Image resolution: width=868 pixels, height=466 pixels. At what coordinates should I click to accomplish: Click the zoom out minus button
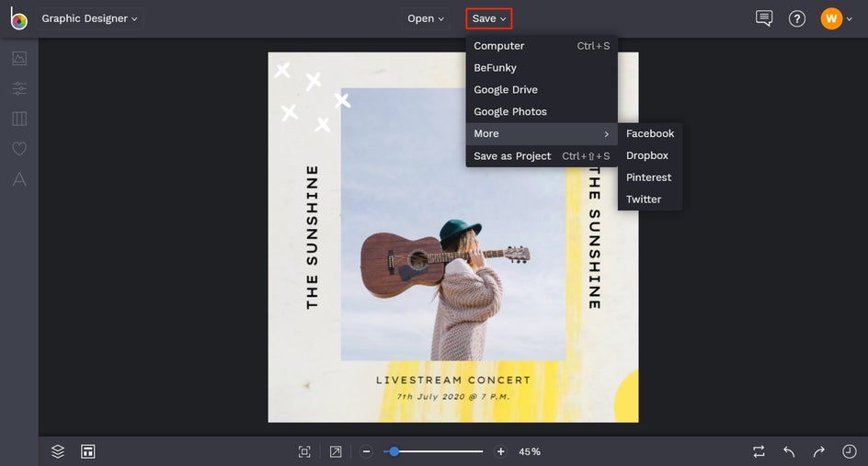click(366, 451)
